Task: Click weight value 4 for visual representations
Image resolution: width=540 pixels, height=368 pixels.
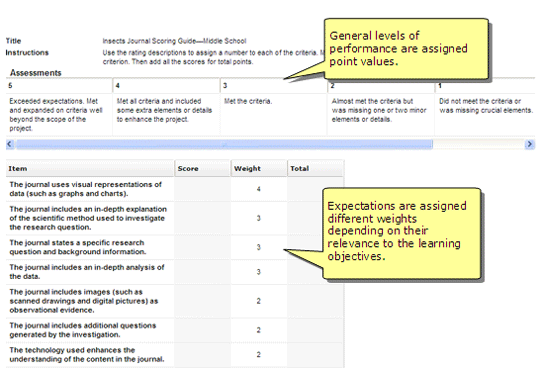Action: click(x=259, y=189)
